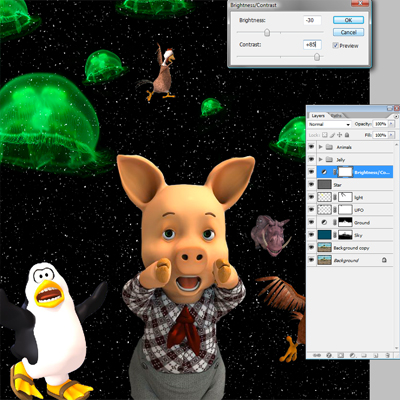The height and width of the screenshot is (400, 400).
Task: Add layer mask icon
Action: coord(341,355)
